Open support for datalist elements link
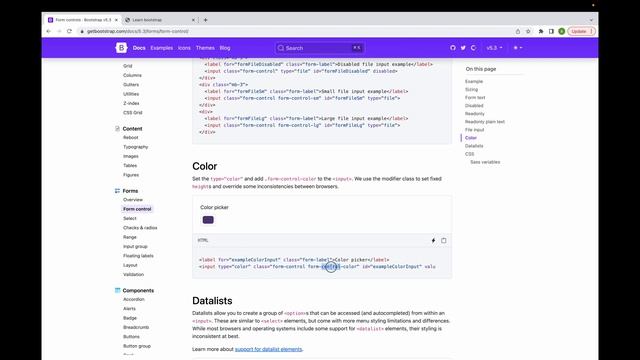This screenshot has width=640, height=360. [x=269, y=349]
